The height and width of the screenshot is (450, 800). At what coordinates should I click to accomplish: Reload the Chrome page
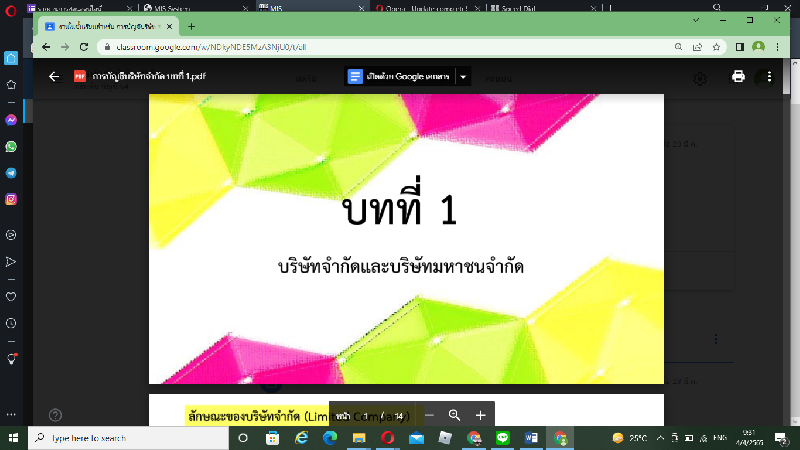click(85, 46)
